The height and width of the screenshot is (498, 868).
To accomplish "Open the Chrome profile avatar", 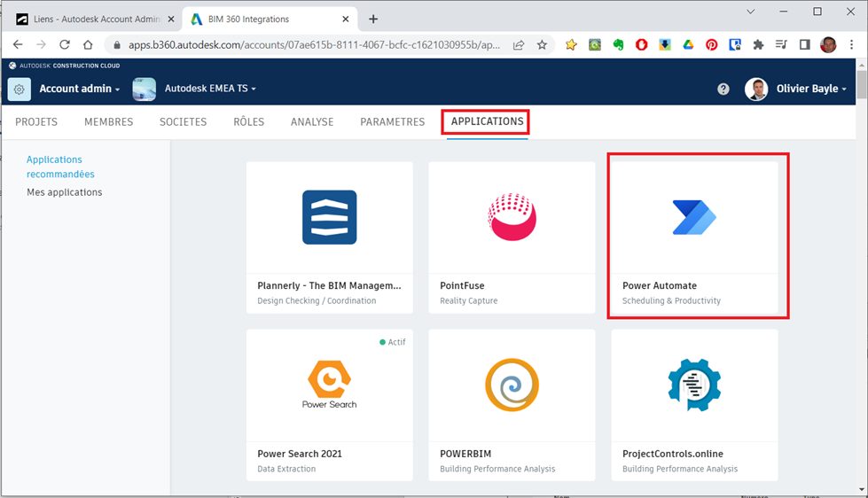I will [x=828, y=45].
